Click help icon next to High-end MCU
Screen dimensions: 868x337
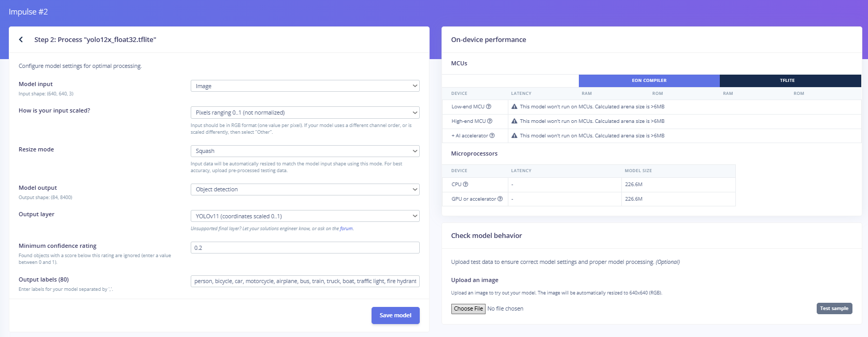coord(490,121)
